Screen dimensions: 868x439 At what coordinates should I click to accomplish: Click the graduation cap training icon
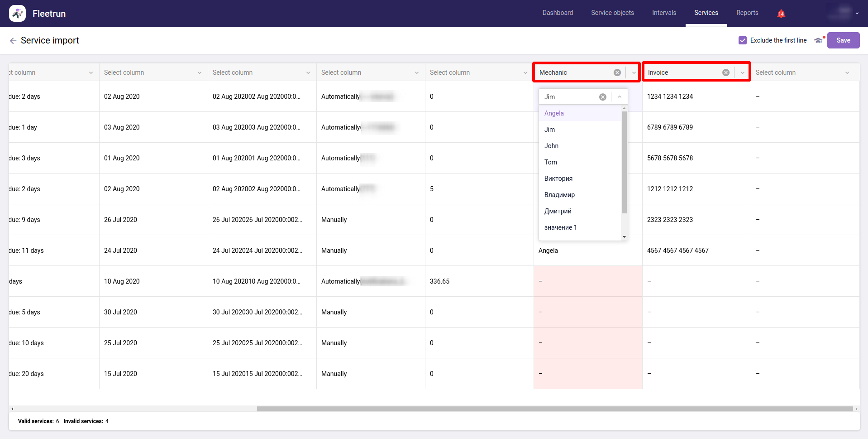pyautogui.click(x=818, y=40)
